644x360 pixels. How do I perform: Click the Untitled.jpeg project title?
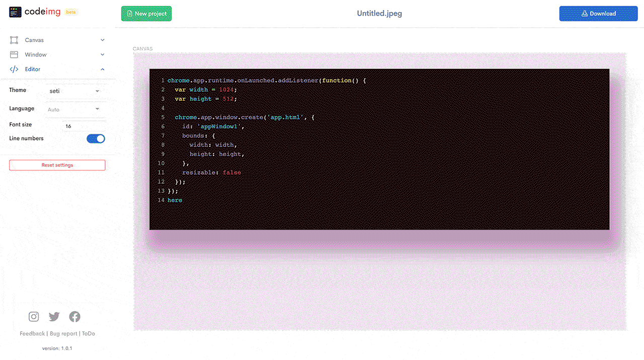coord(379,14)
